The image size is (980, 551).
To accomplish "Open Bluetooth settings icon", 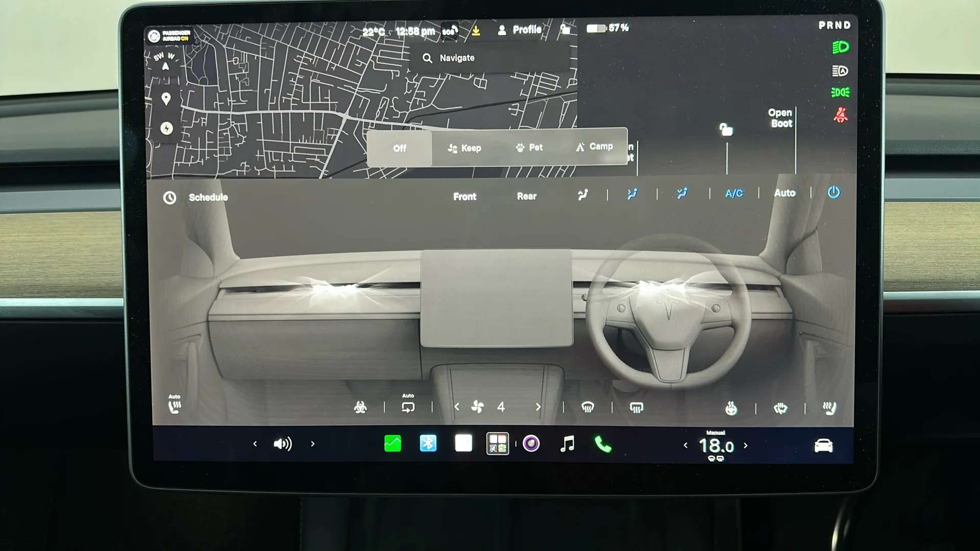I will click(x=428, y=443).
